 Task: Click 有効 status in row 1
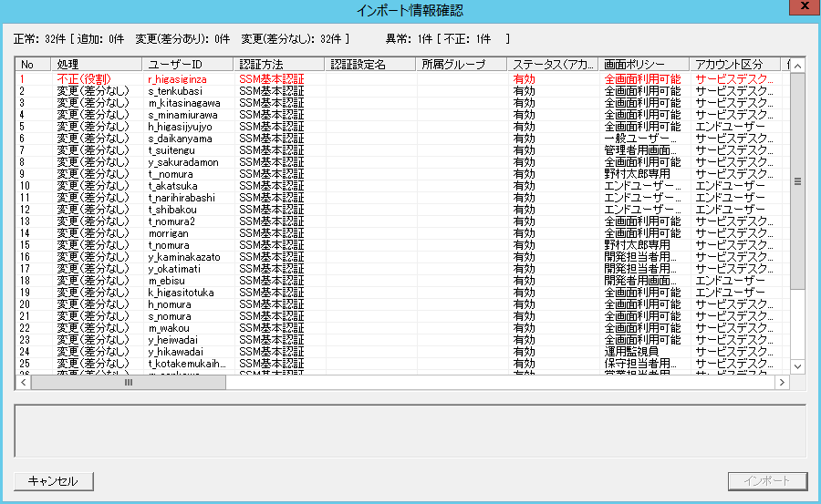pos(525,79)
